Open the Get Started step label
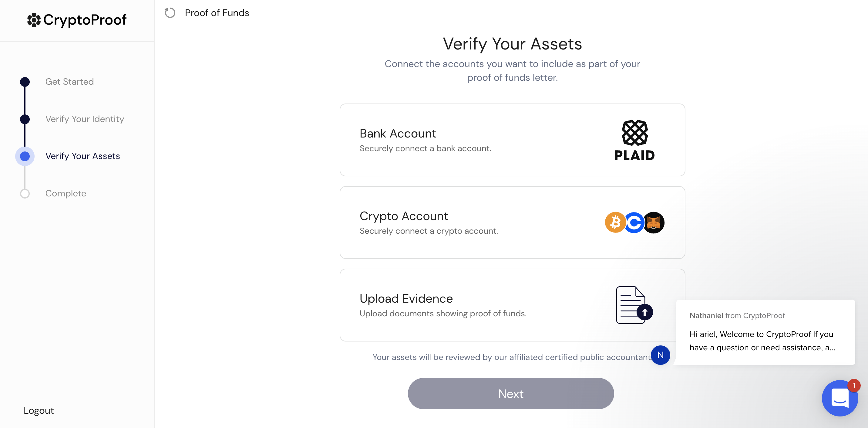 69,82
